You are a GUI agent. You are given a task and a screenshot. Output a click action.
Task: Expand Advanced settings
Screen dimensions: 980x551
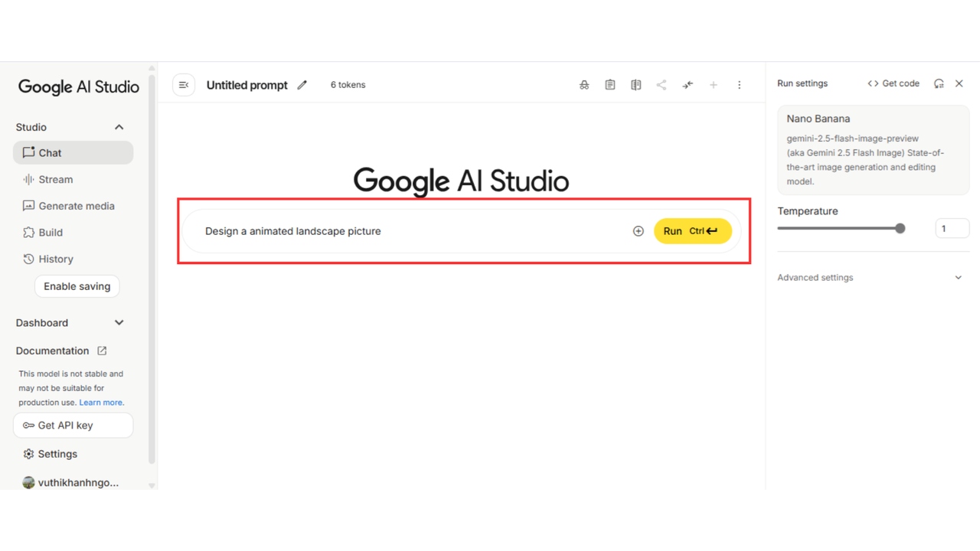coord(958,278)
